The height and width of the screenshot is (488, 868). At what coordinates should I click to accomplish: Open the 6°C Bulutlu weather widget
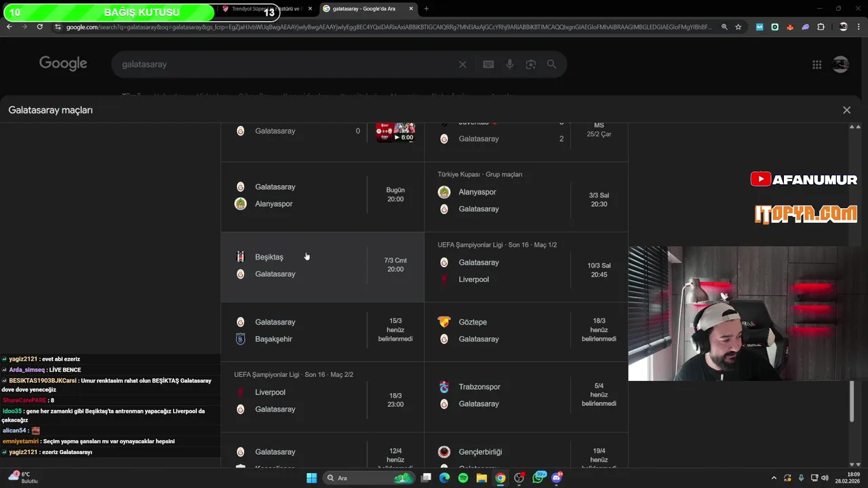click(x=24, y=477)
